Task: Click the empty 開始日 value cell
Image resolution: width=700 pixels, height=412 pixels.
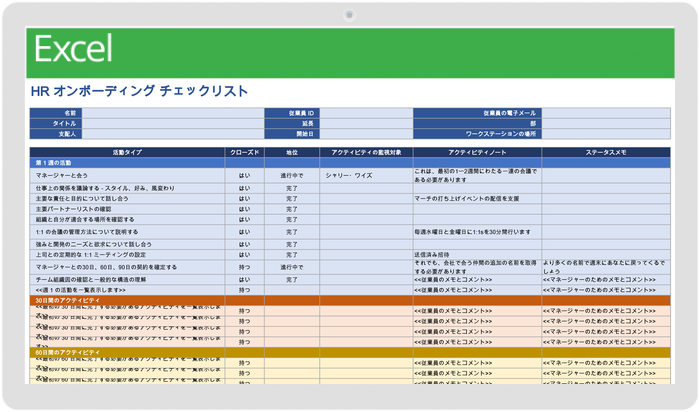Action: 366,133
